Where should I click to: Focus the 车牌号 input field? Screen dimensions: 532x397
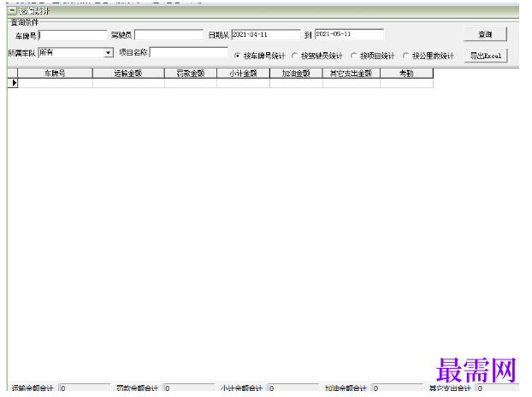coord(73,35)
